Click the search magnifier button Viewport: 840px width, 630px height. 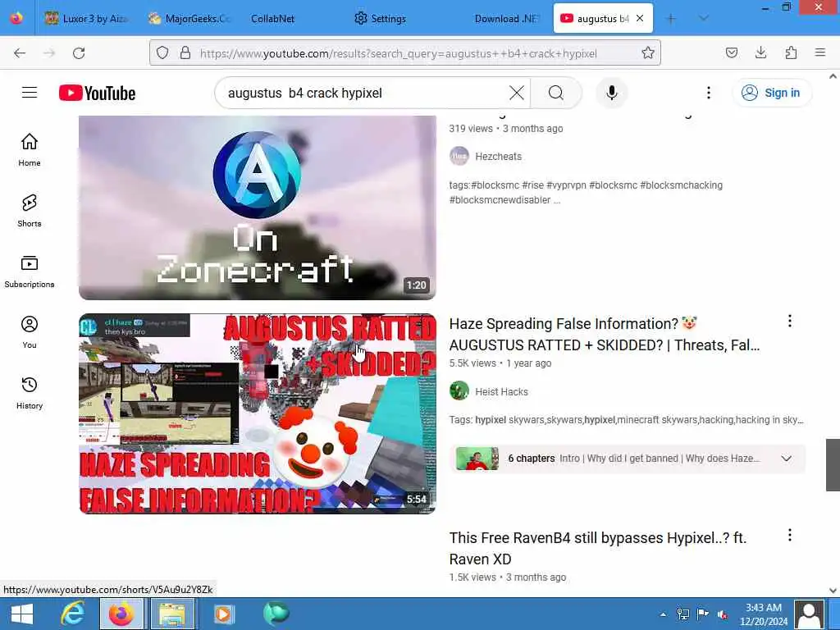[x=556, y=93]
